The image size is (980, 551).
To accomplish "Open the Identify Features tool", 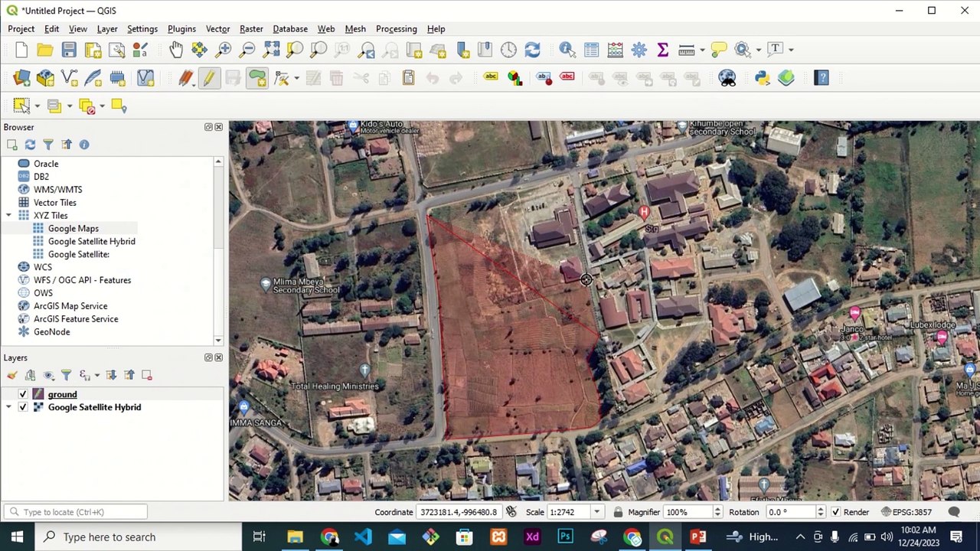I will [x=567, y=50].
